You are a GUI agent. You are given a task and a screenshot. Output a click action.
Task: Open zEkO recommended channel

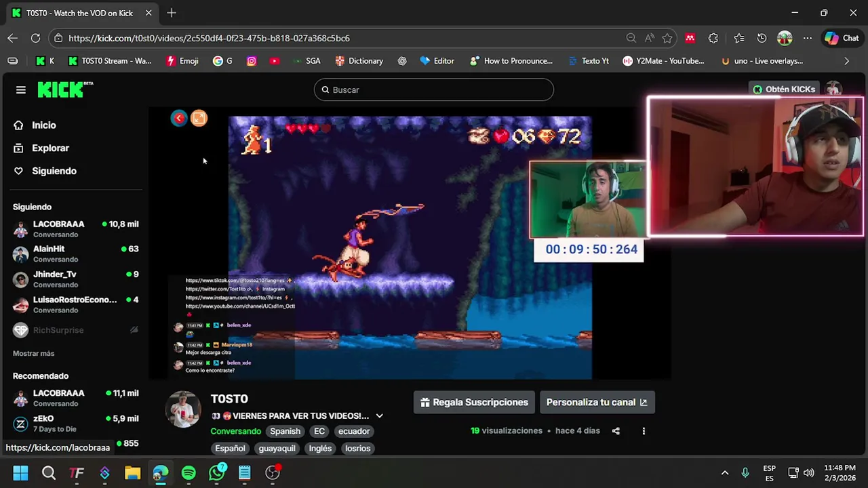[x=76, y=424]
